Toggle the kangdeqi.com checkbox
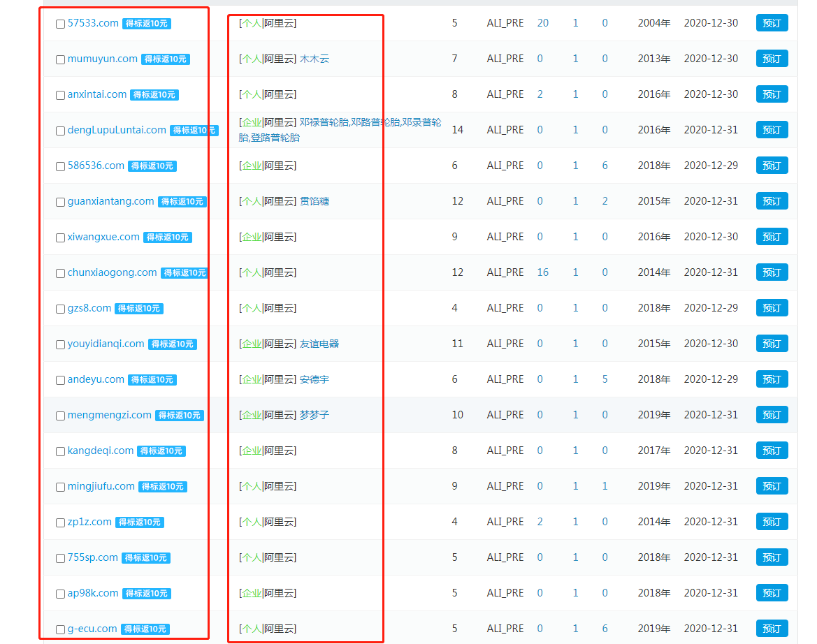Screen dimensions: 817x644 click(60, 451)
